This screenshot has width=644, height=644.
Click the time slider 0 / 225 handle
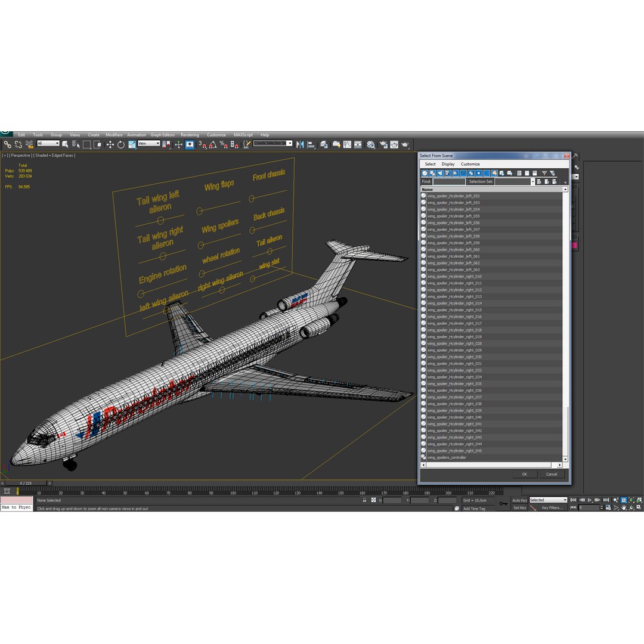point(26,484)
